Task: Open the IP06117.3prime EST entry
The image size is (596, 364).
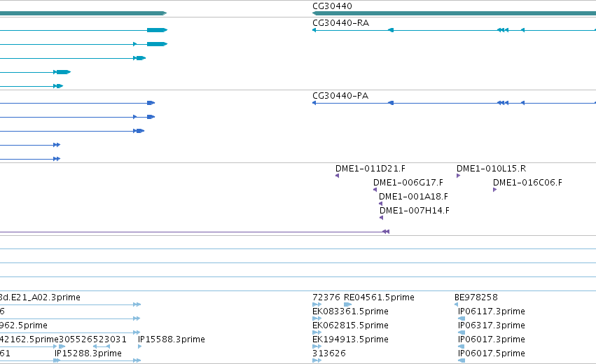Action: tap(492, 311)
